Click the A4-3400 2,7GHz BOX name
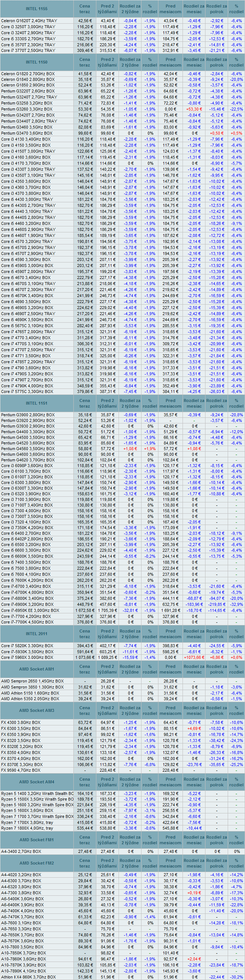The image size is (245, 980). (21, 851)
